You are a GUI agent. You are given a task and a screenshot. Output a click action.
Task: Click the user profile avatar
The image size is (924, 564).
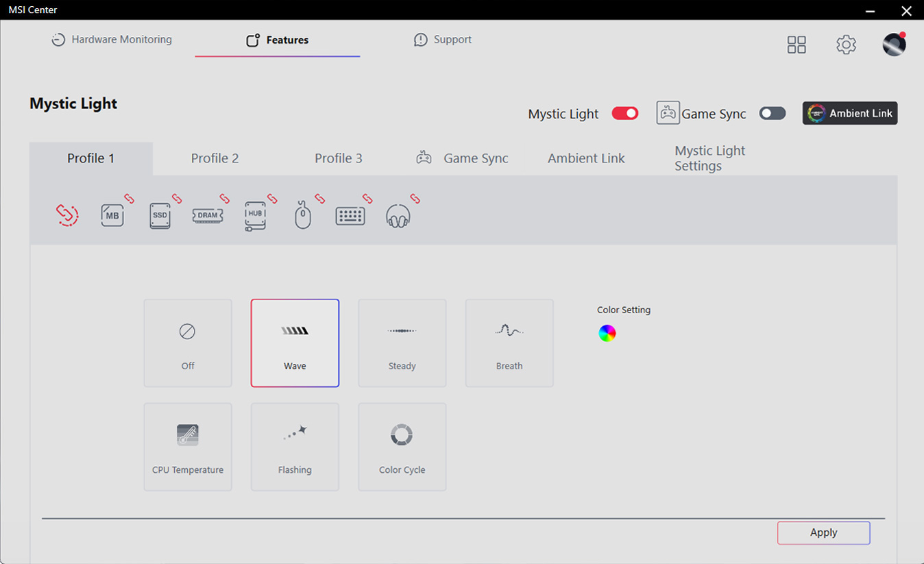pos(894,45)
